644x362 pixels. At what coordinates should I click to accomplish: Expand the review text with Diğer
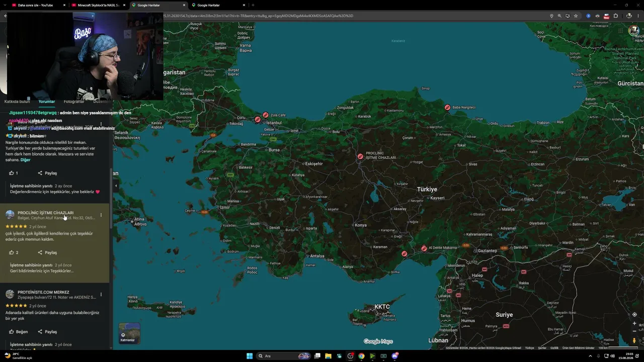pos(25,160)
